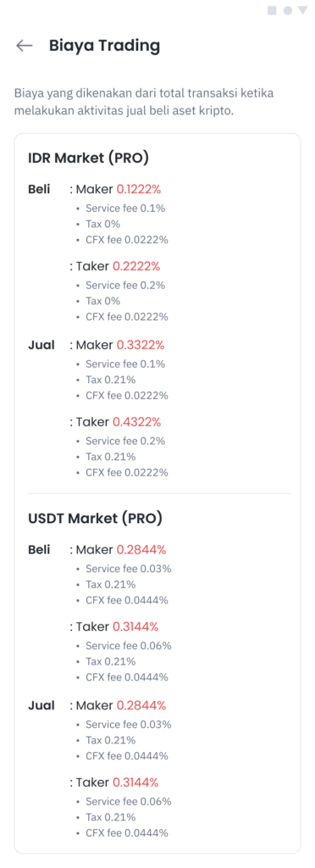Click the first USDT Maker 0.2844% rate
The image size is (315, 868).
coord(141,549)
